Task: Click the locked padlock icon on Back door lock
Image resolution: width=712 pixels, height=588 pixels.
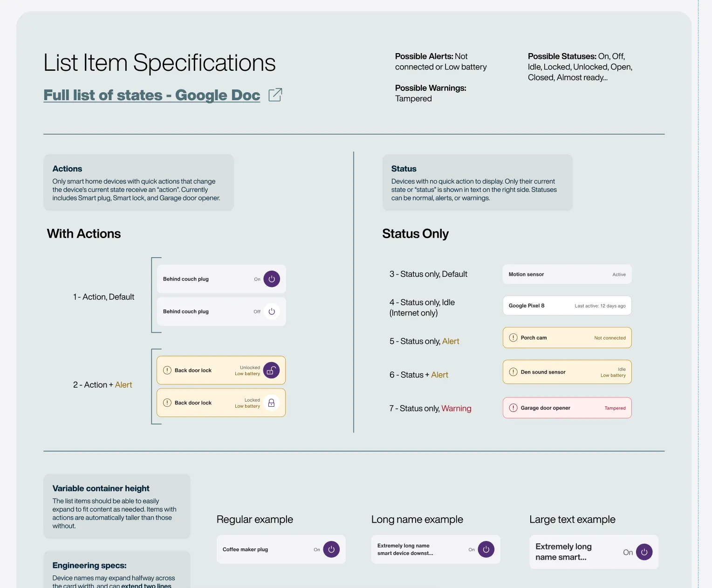Action: pos(271,403)
